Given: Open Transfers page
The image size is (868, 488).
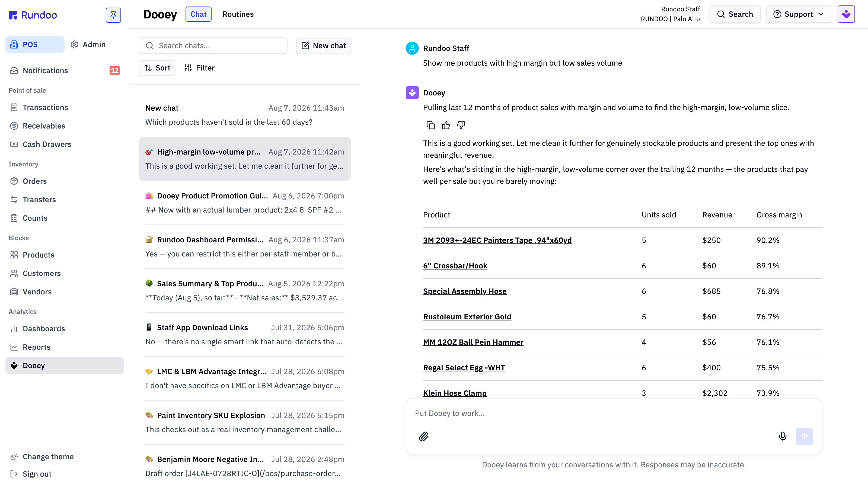Looking at the screenshot, I should (x=65, y=199).
